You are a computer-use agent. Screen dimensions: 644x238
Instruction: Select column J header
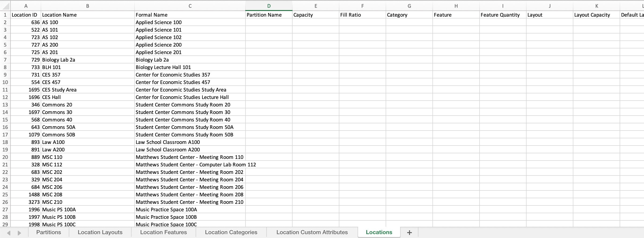tap(549, 6)
